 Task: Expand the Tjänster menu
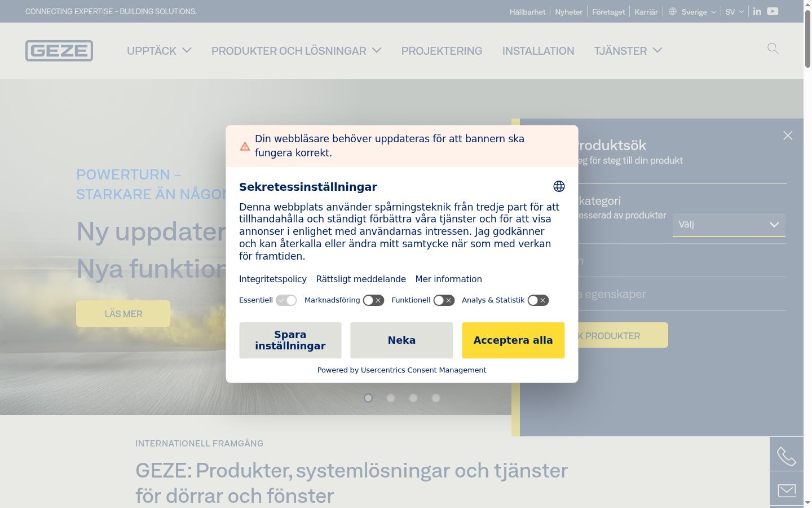(x=628, y=51)
